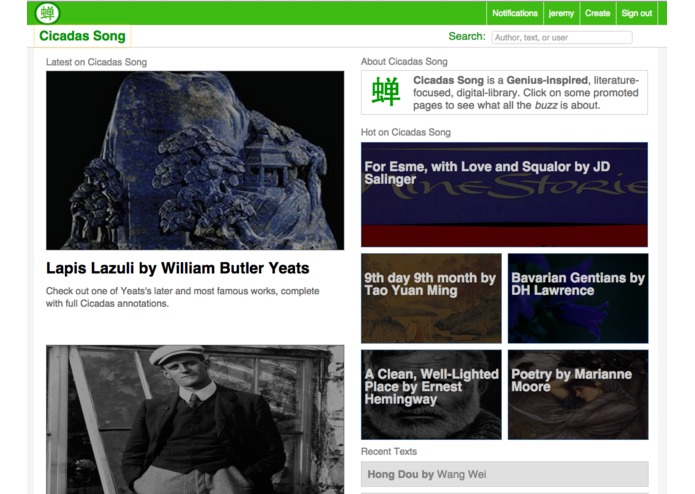Click the 'Search:' label

point(467,36)
